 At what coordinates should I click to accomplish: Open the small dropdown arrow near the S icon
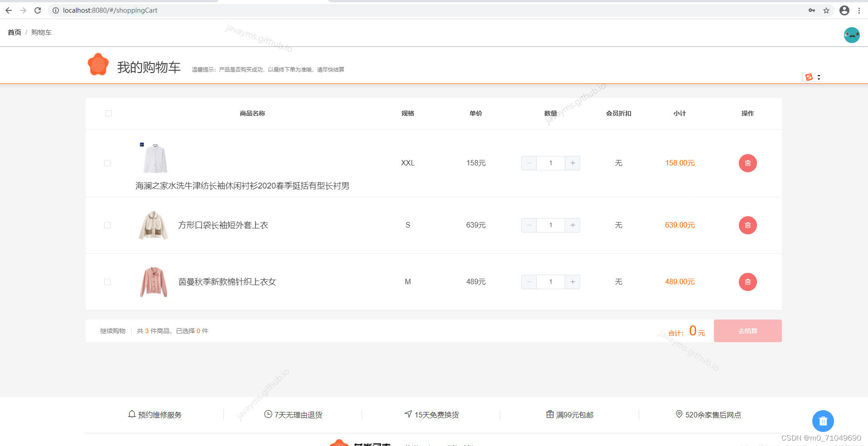[x=819, y=77]
